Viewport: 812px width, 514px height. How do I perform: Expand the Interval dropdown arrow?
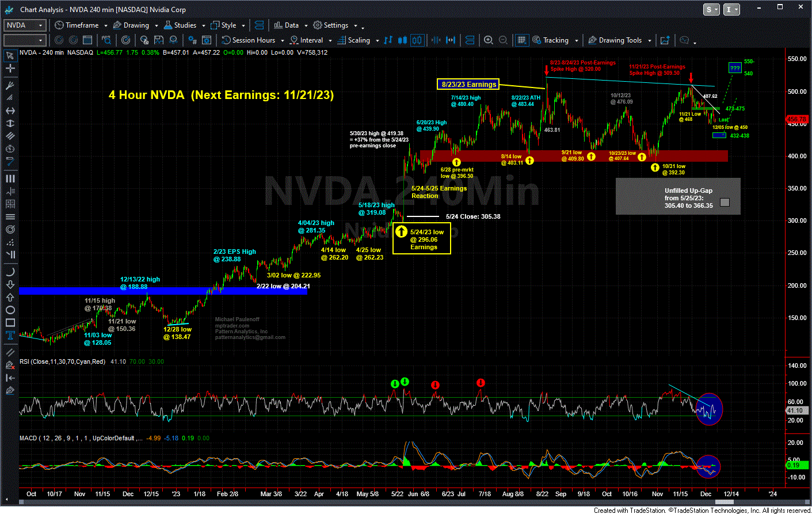(330, 41)
